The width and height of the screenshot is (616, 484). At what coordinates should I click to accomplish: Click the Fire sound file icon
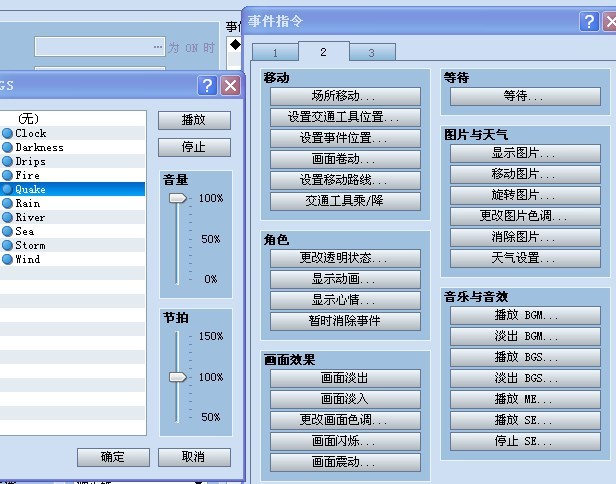tap(7, 175)
